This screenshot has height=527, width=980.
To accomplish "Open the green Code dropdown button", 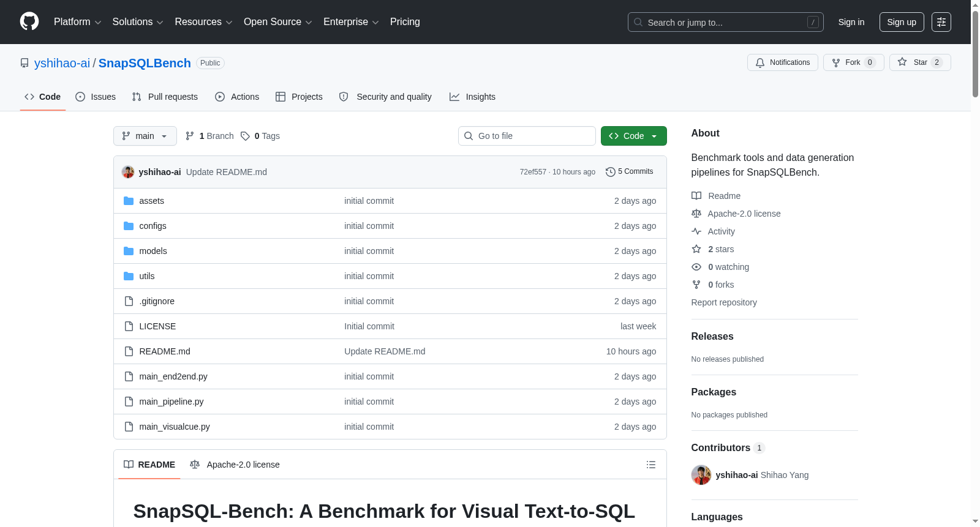I will point(633,136).
